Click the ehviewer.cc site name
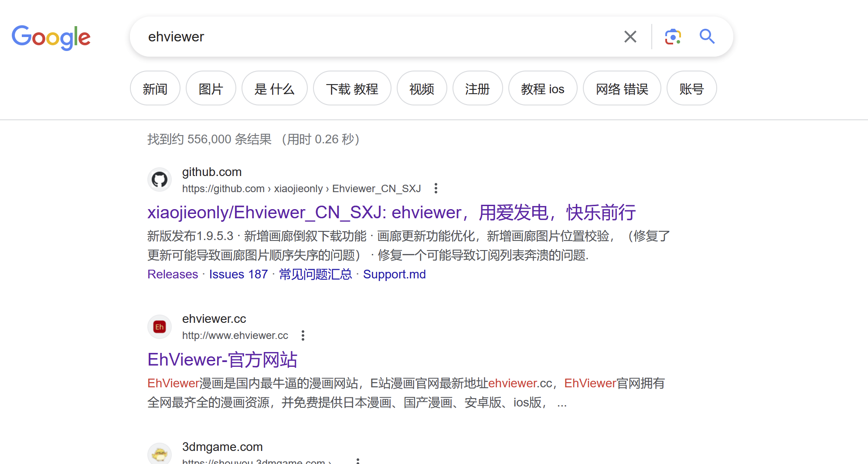Screen dimensions: 868x464 tap(214, 319)
